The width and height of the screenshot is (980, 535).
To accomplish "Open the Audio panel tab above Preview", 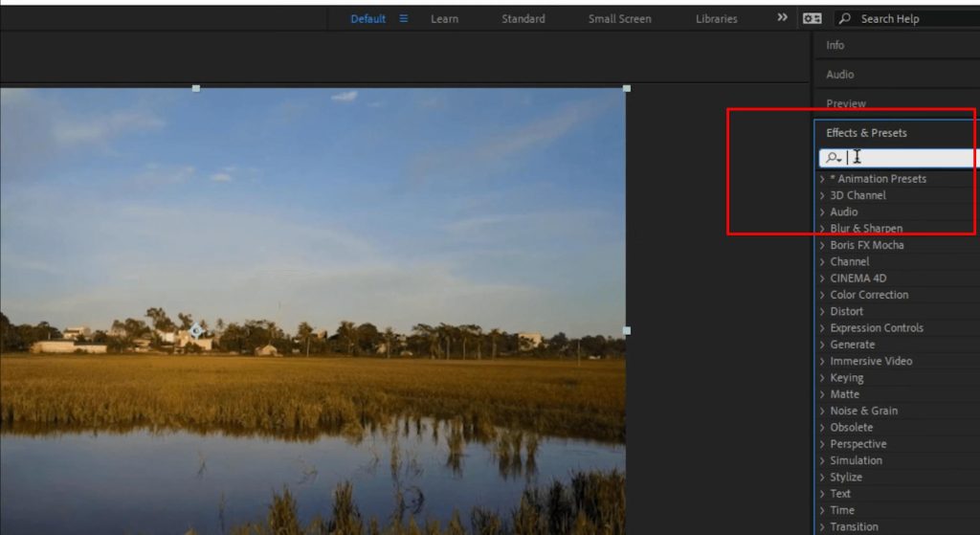I will click(x=839, y=75).
